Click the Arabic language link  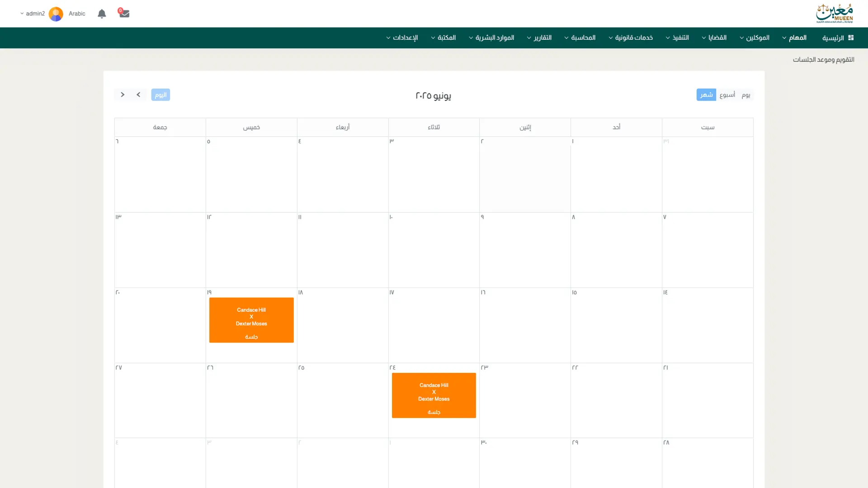[x=77, y=14]
